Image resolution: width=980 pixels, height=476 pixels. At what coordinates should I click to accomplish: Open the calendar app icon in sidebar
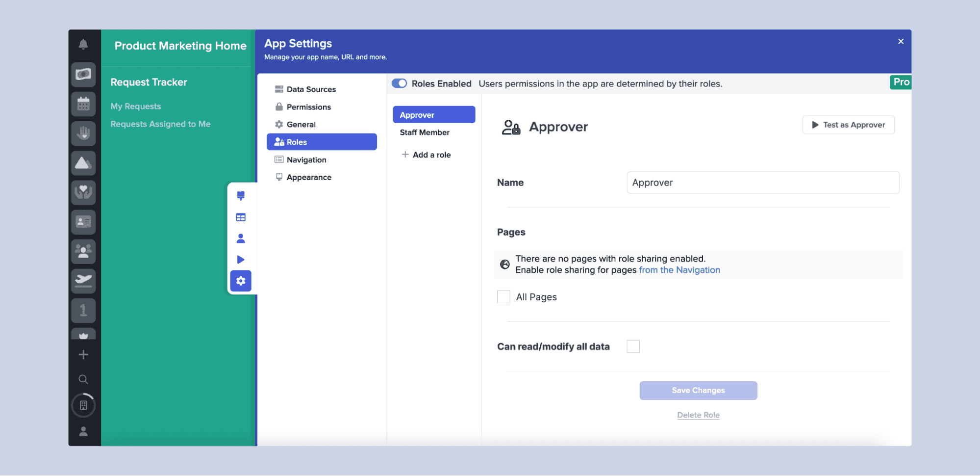coord(83,104)
